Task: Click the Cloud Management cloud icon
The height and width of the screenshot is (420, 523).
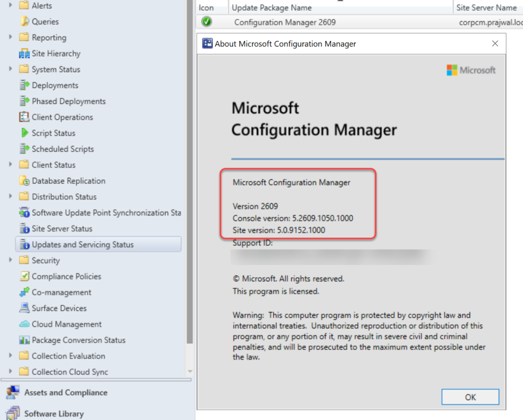Action: pos(24,324)
